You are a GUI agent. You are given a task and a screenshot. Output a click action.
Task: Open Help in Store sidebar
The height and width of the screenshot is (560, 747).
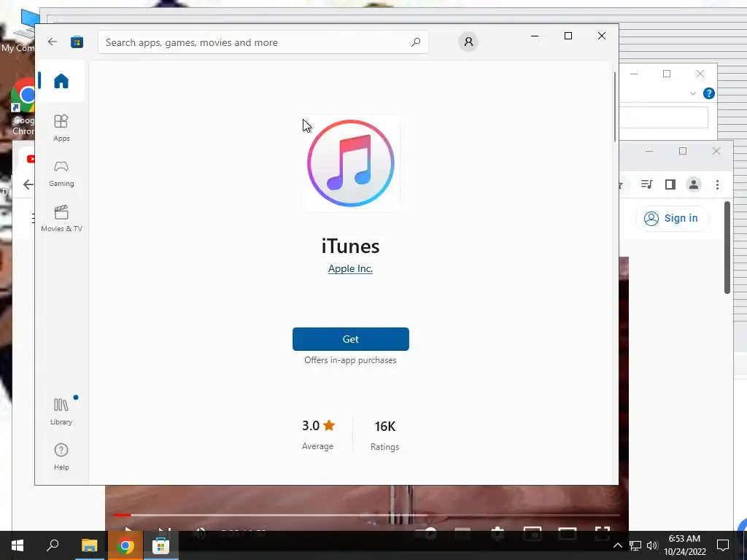pyautogui.click(x=61, y=456)
